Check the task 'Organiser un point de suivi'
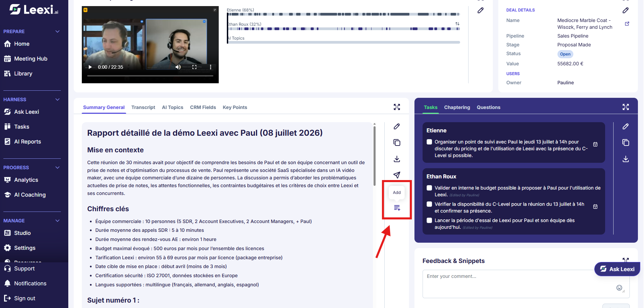The image size is (644, 308). click(429, 142)
